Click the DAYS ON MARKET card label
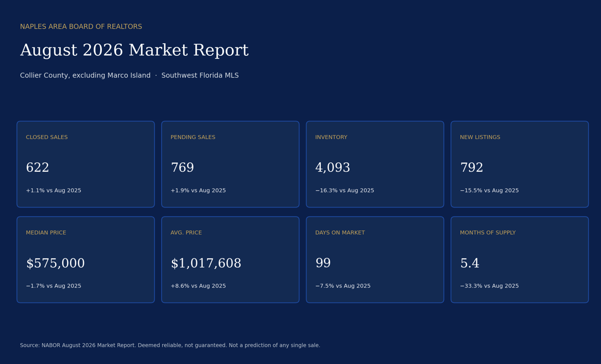This screenshot has height=364, width=601. point(340,233)
